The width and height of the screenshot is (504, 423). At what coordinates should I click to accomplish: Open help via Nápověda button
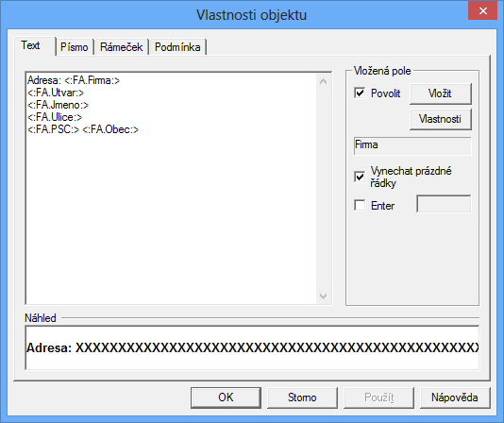[455, 398]
